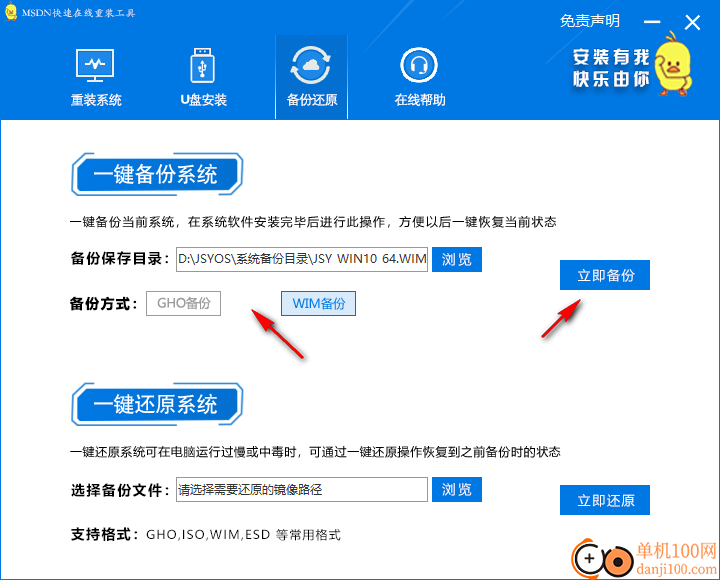Click the restore image path field
The image size is (720, 580).
[x=302, y=490]
